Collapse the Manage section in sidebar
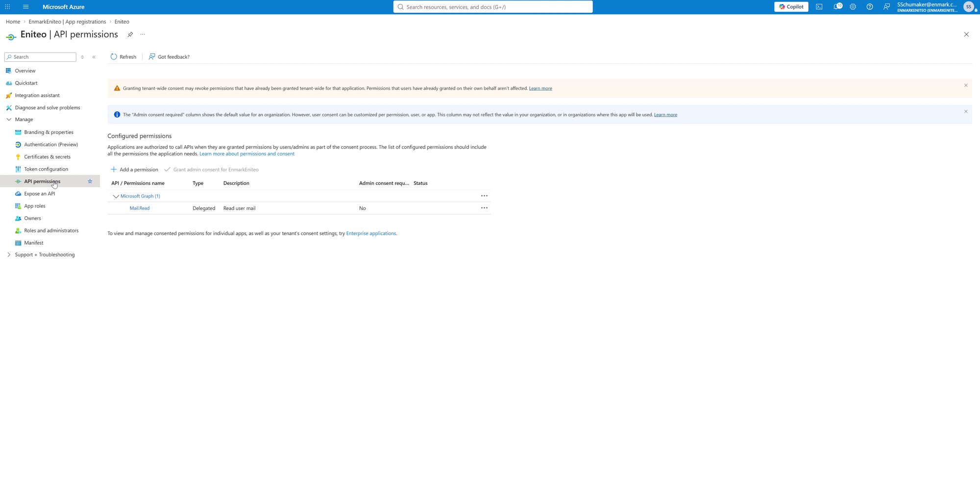 9,120
